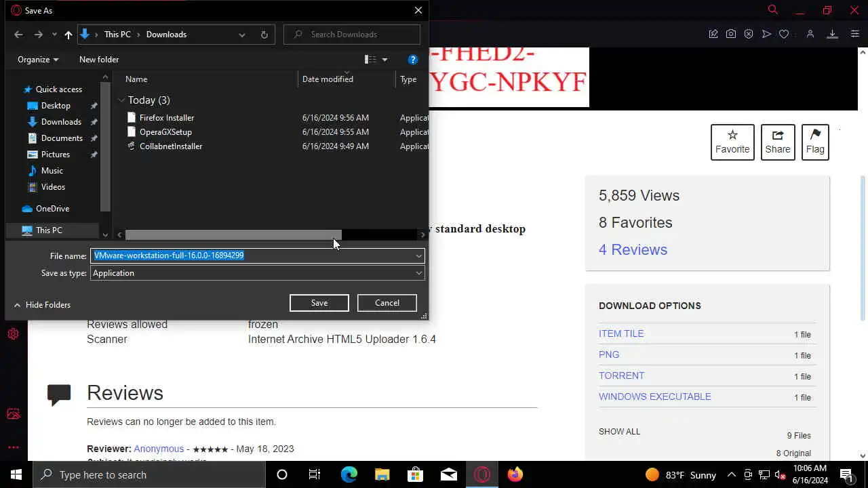Open Microsoft Store from taskbar
Viewport: 868px width, 488px height.
pyautogui.click(x=416, y=474)
